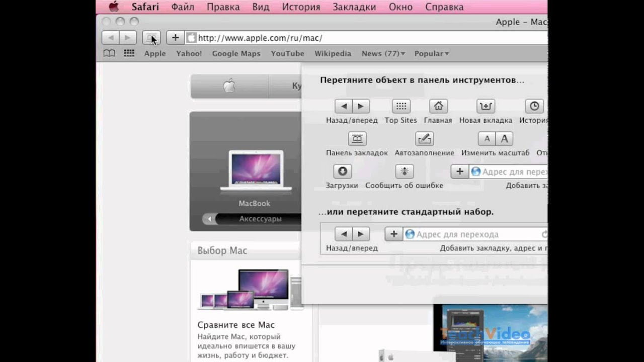Click the toolbar Forward arrow button

click(x=128, y=38)
